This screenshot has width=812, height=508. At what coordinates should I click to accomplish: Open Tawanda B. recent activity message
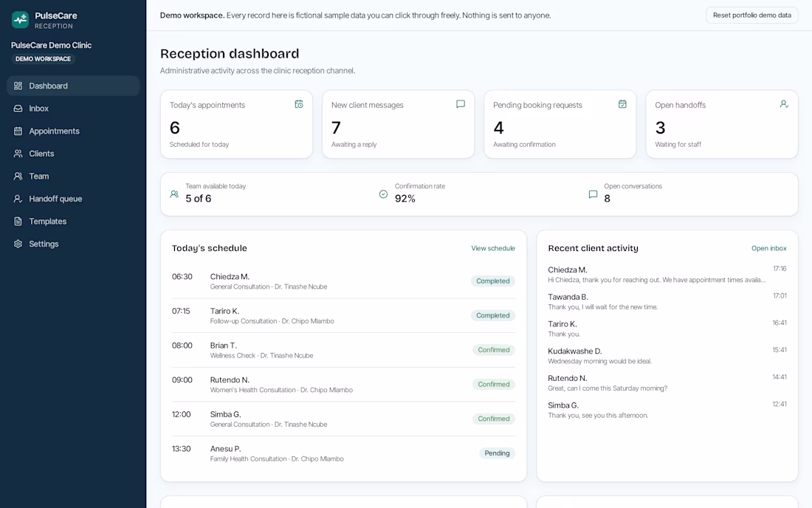667,301
